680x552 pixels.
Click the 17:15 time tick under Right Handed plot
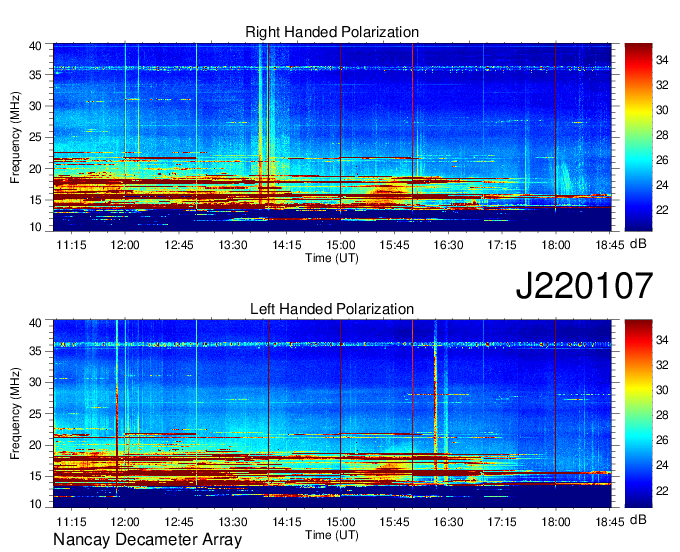coord(502,245)
